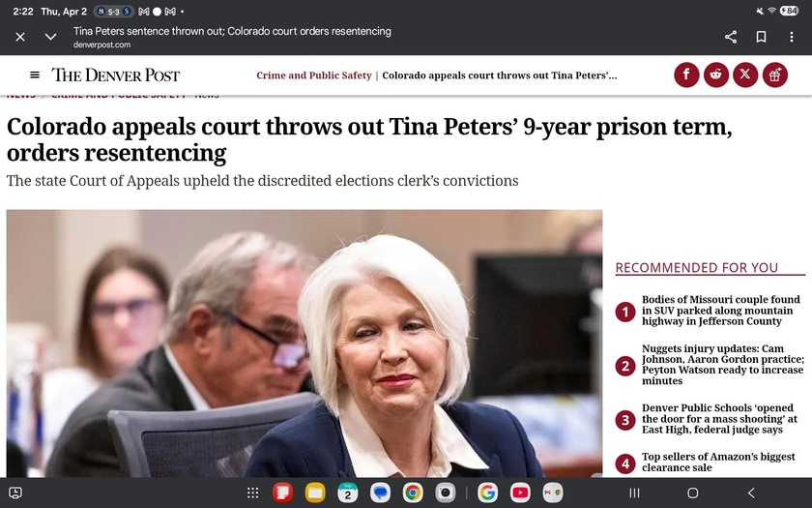Share article on Reddit
Image resolution: width=812 pixels, height=508 pixels.
[x=716, y=75]
